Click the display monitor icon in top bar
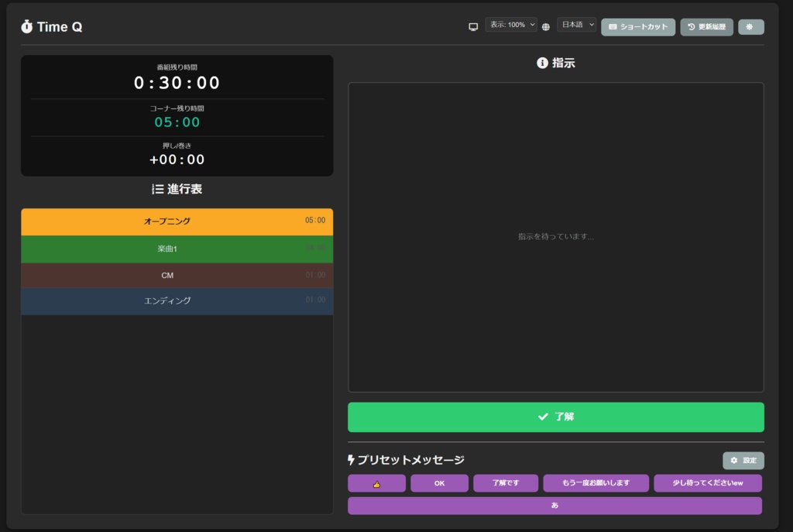 [473, 26]
